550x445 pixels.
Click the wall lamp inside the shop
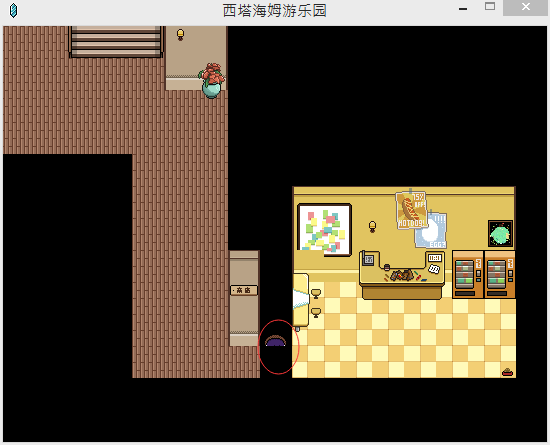tap(373, 226)
